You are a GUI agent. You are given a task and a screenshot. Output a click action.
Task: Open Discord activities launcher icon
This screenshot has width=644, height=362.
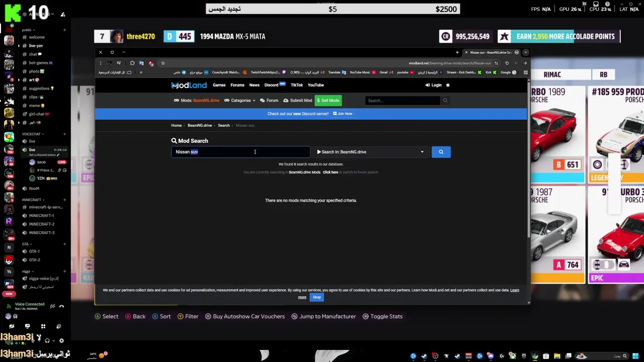43,326
